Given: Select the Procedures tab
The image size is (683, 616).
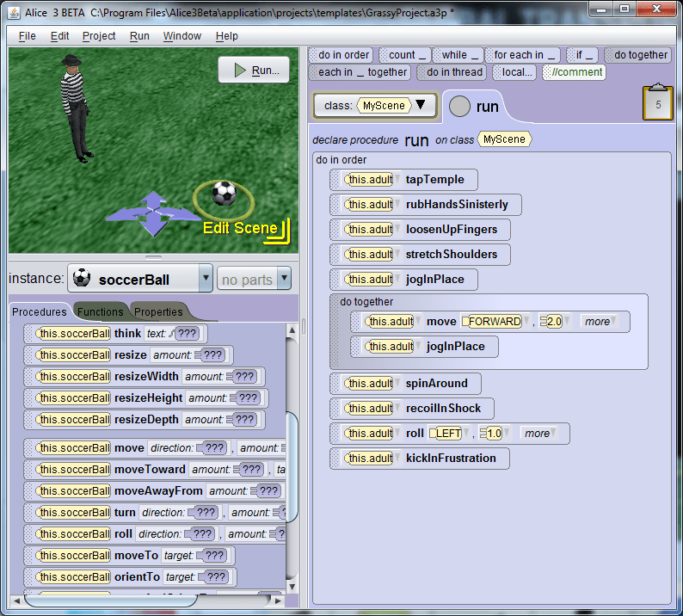Looking at the screenshot, I should coord(40,312).
